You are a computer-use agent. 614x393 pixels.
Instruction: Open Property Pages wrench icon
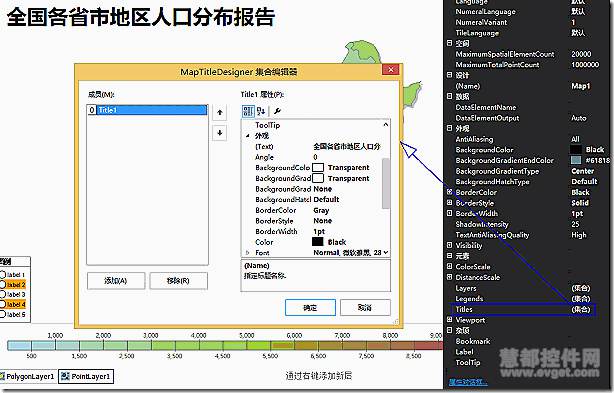pyautogui.click(x=278, y=111)
